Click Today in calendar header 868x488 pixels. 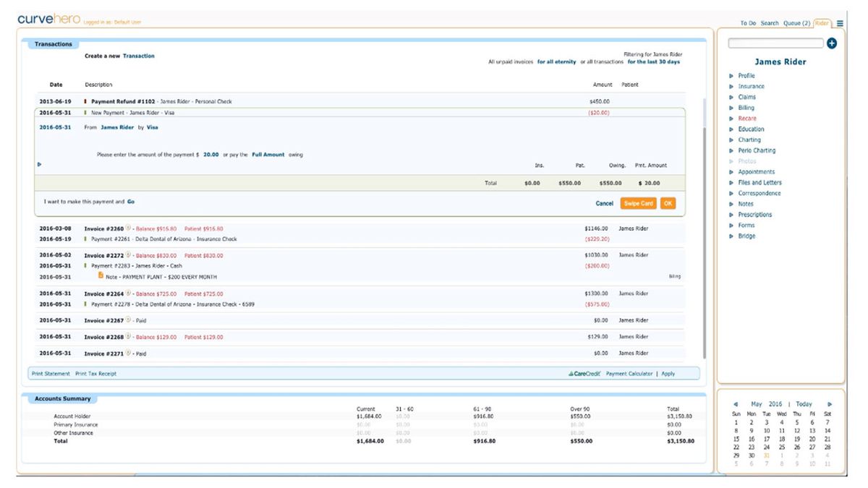coord(804,404)
